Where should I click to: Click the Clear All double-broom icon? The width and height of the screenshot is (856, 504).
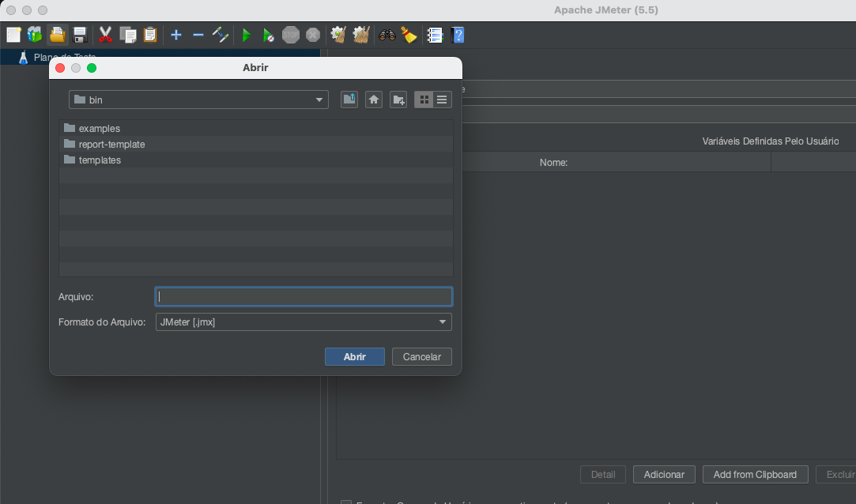coord(361,35)
